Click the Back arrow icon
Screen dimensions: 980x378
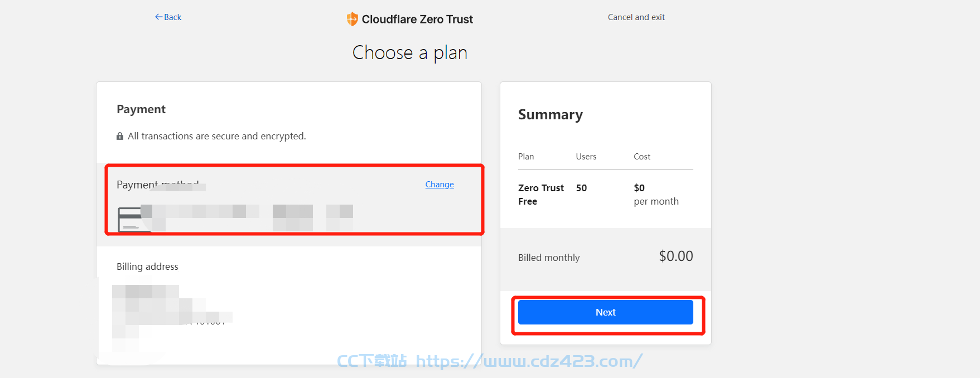pos(158,17)
